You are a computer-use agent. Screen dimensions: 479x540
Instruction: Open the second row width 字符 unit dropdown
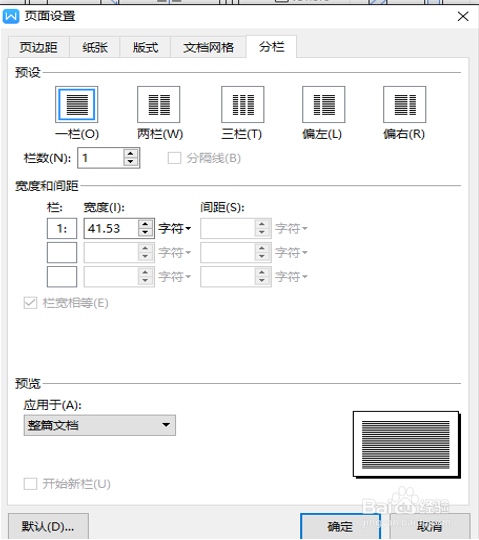click(175, 252)
